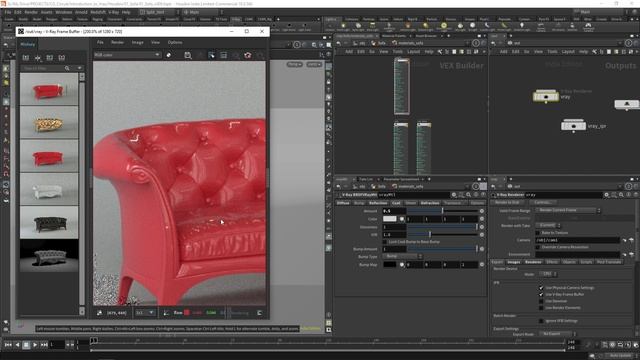Switch to the Reflection tab in material parameters

[378, 203]
